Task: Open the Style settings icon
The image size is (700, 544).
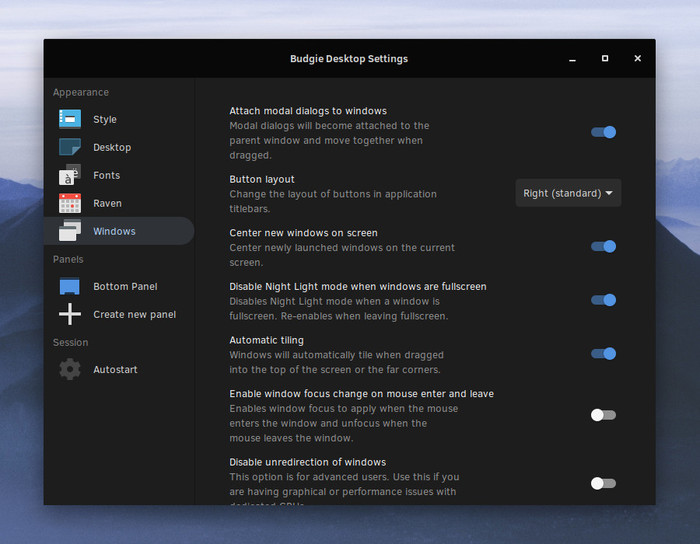Action: point(70,119)
